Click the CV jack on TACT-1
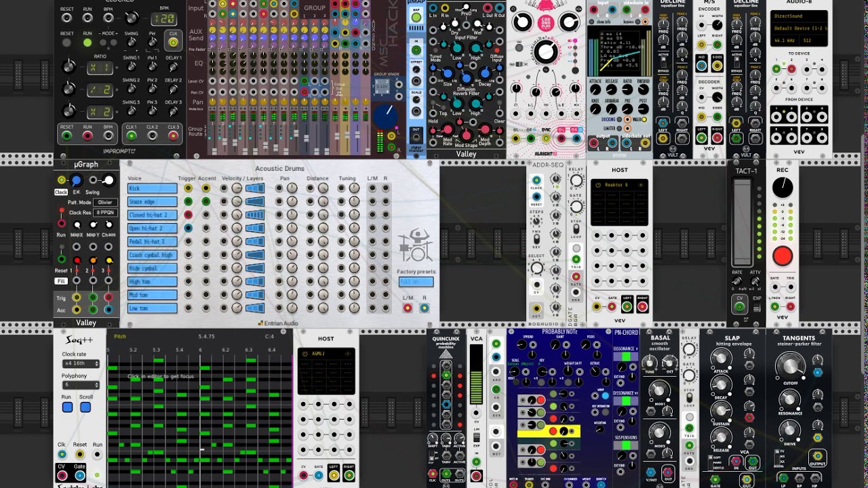The height and width of the screenshot is (488, 868). point(740,306)
